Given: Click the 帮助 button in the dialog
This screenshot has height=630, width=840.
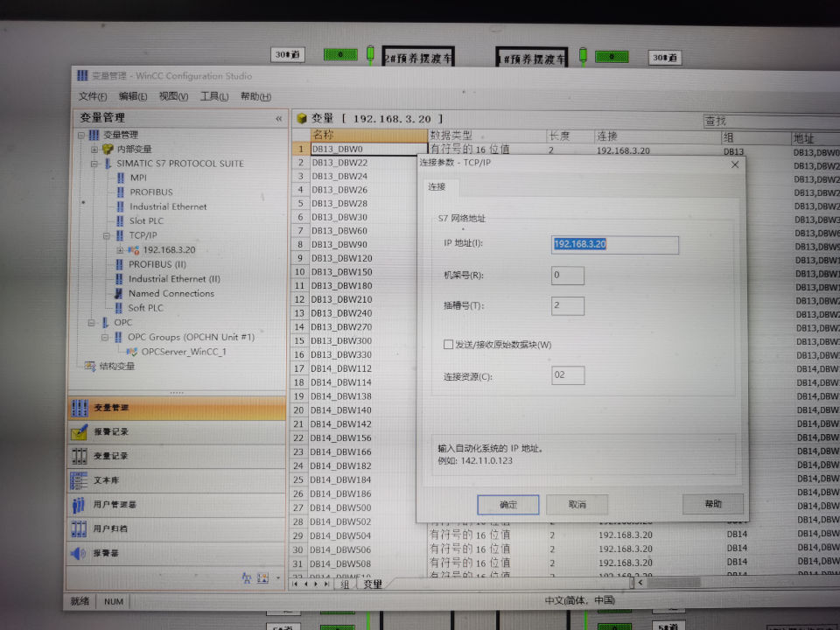Looking at the screenshot, I should 713,504.
